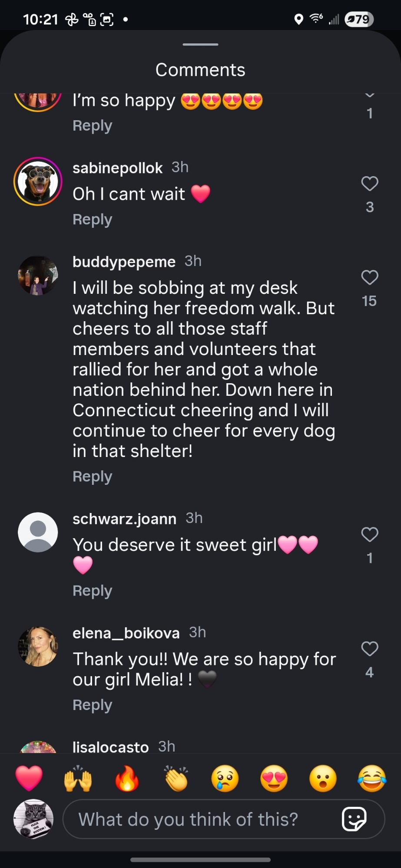This screenshot has width=401, height=868.
Task: Send heart-eyes emoji reaction
Action: (274, 778)
